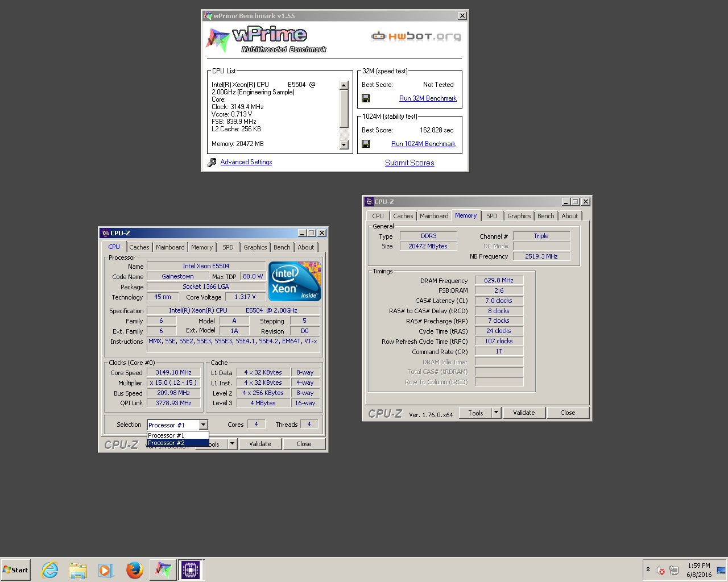The height and width of the screenshot is (582, 728).
Task: Open the Caches tab in left CPU-Z window
Action: (x=139, y=247)
